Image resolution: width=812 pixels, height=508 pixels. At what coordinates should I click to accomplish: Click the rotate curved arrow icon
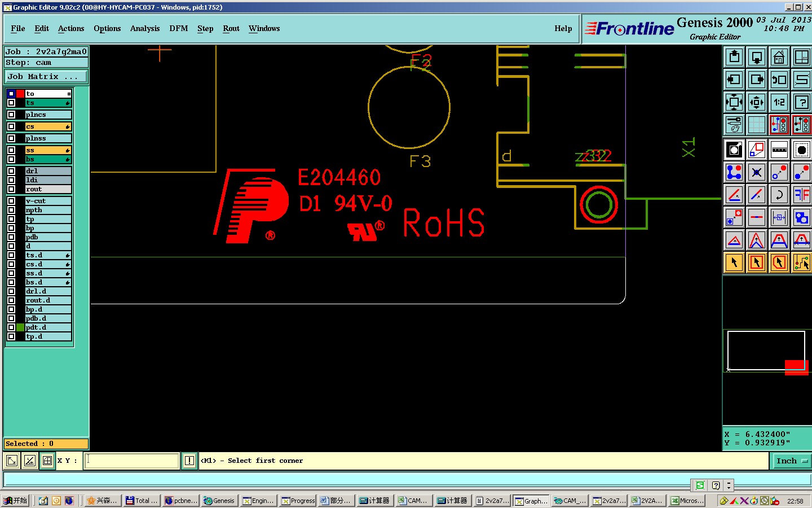pos(779,195)
